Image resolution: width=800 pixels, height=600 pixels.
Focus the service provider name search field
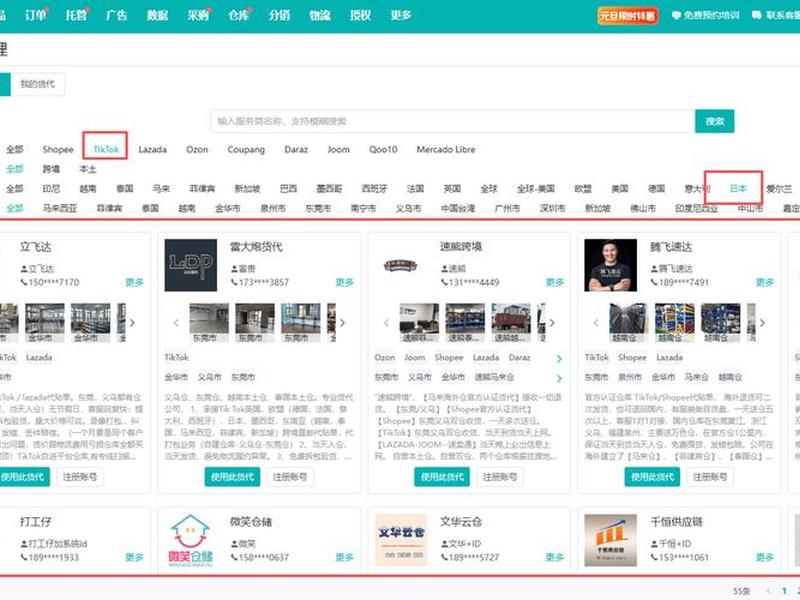pos(453,121)
